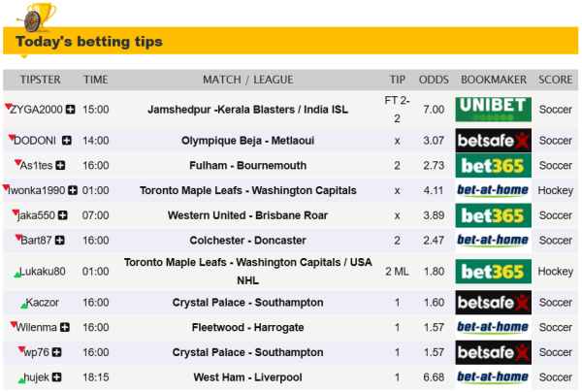Click bet365 logo in the Fulham - Bournemouth row
The width and height of the screenshot is (582, 392).
493,166
